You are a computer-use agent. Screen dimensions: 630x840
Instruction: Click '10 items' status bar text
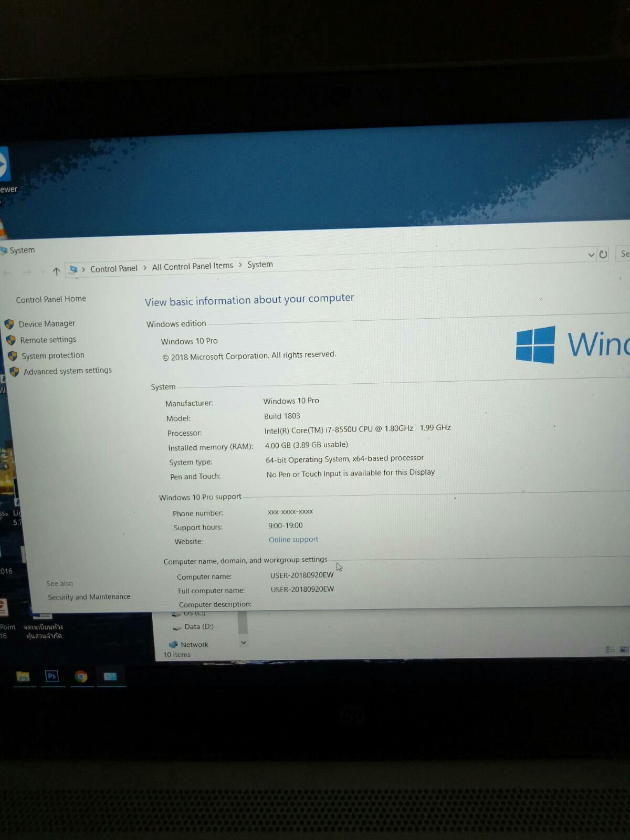(177, 655)
